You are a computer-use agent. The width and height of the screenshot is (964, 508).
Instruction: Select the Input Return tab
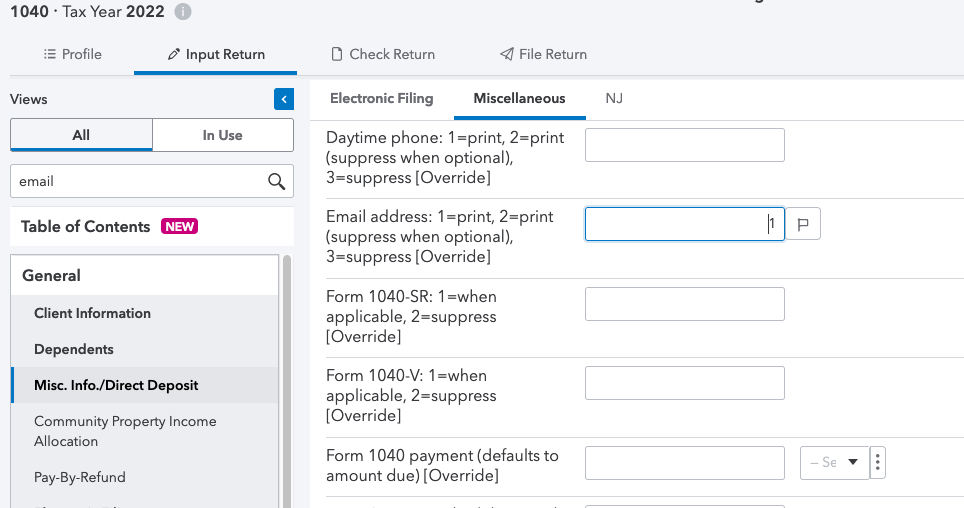(x=216, y=54)
